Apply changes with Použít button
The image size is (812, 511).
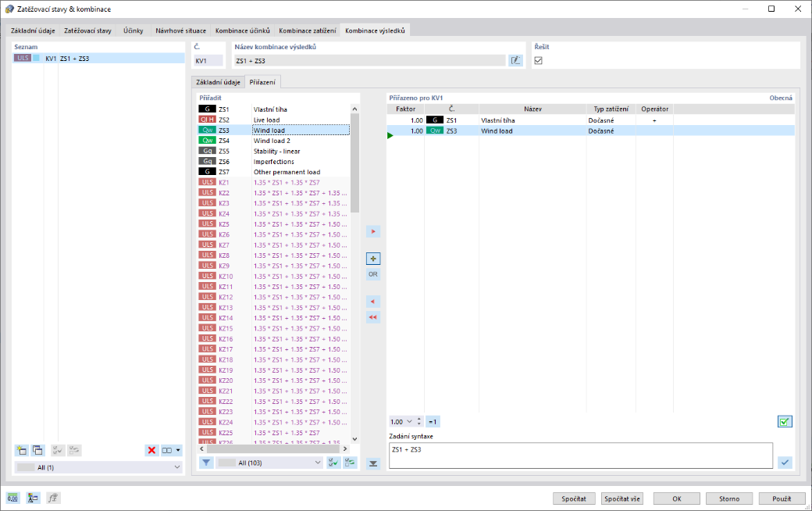pos(782,498)
